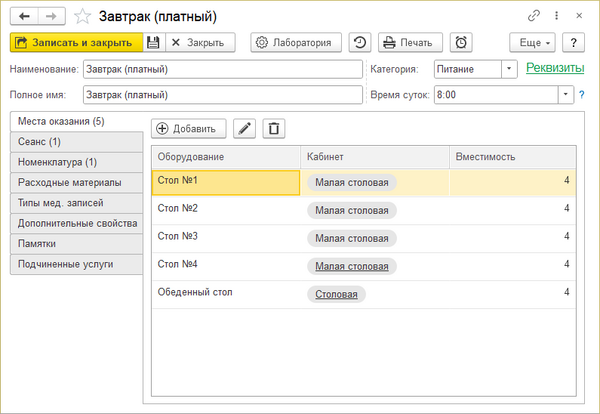This screenshot has height=414, width=600.
Task: Select the Стол №4 cell
Action: tap(226, 266)
